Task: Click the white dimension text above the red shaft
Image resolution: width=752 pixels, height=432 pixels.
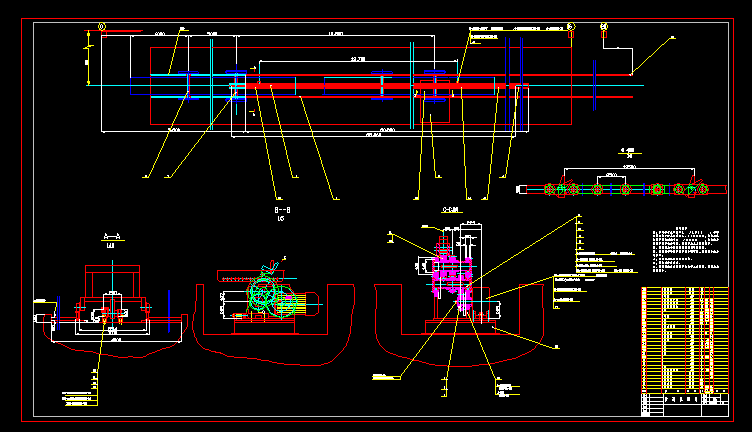Action: 357,60
